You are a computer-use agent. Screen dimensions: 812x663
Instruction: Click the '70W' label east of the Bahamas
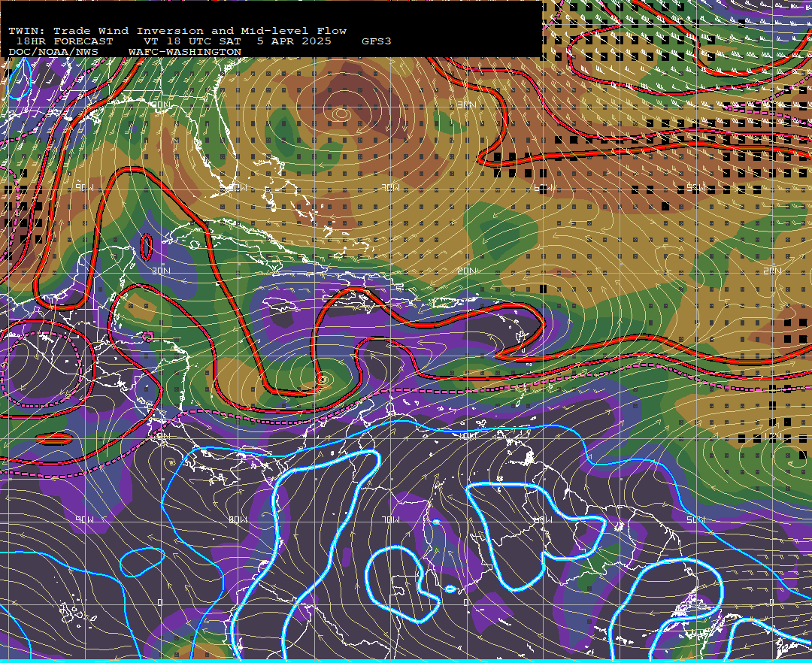tap(390, 187)
